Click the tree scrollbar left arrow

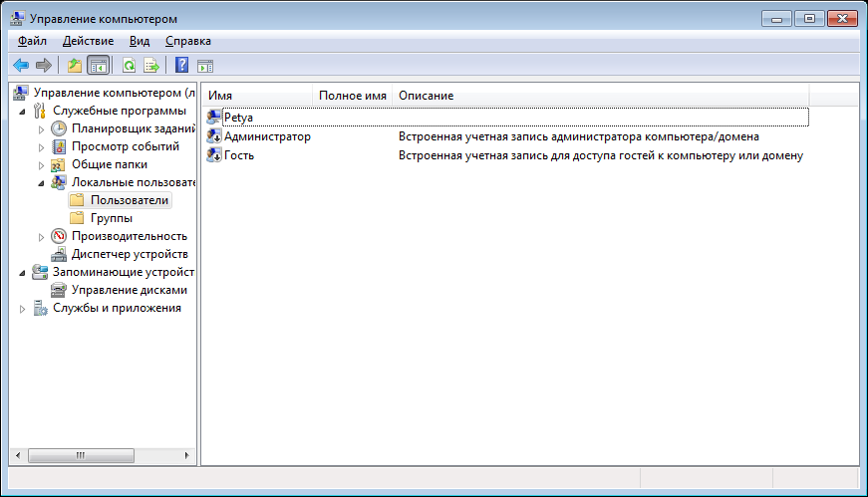[18, 455]
